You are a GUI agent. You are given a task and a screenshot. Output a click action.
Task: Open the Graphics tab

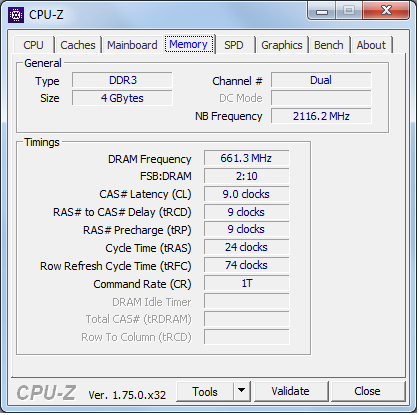[x=282, y=45]
